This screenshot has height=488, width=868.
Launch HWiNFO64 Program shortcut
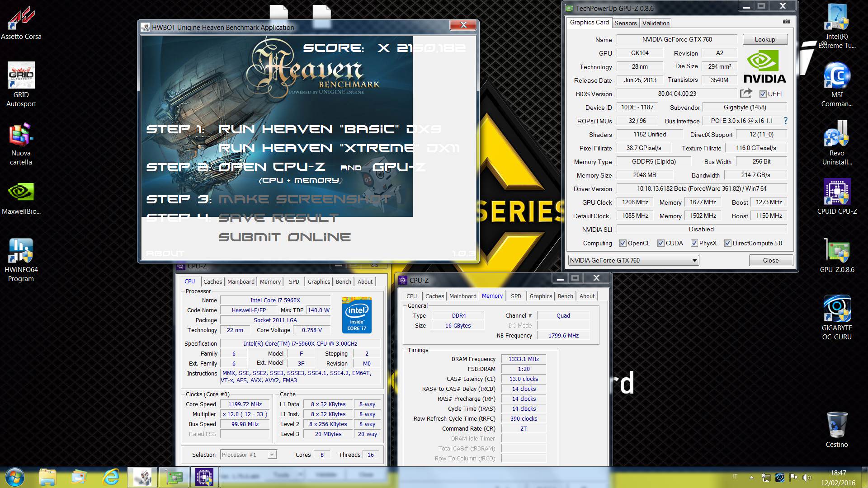(x=21, y=260)
